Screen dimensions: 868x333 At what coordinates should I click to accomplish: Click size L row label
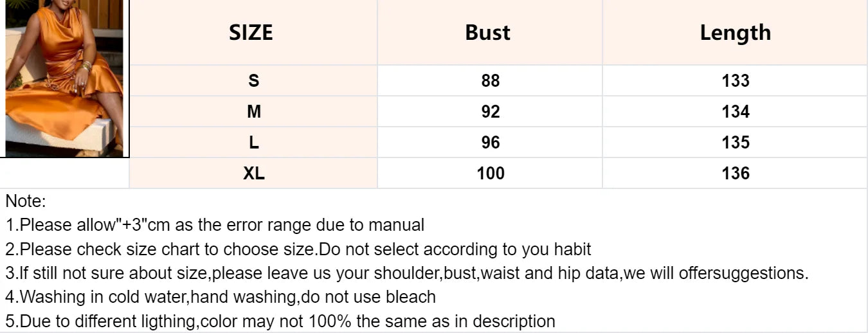[254, 142]
